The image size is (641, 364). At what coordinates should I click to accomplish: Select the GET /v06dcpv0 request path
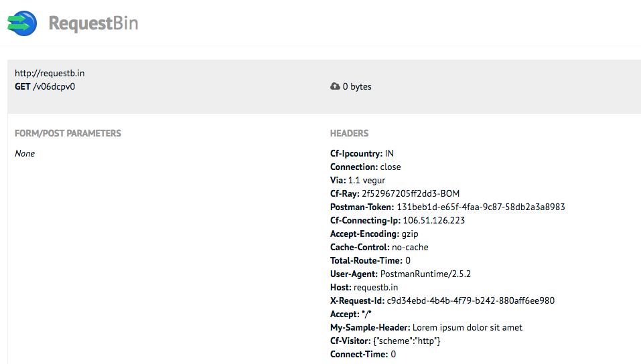point(45,86)
